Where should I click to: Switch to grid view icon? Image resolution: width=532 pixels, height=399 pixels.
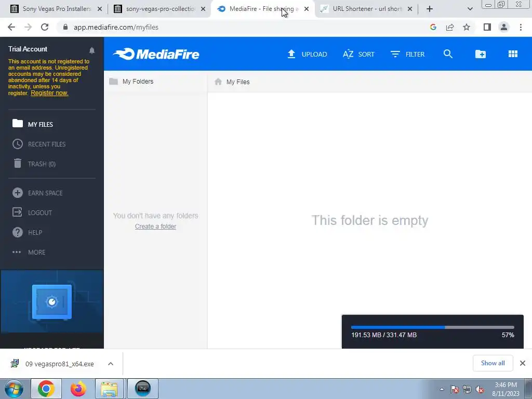[513, 54]
